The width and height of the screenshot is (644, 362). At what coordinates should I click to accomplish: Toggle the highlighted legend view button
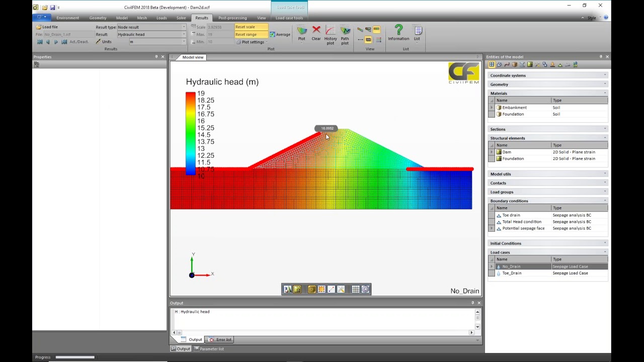(376, 30)
